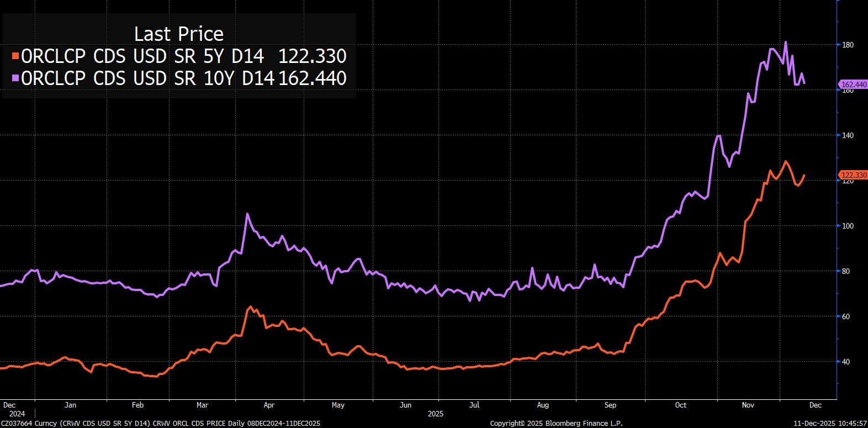Screen dimensions: 868x428
Task: Click the Nov x-axis label
Action: 748,405
